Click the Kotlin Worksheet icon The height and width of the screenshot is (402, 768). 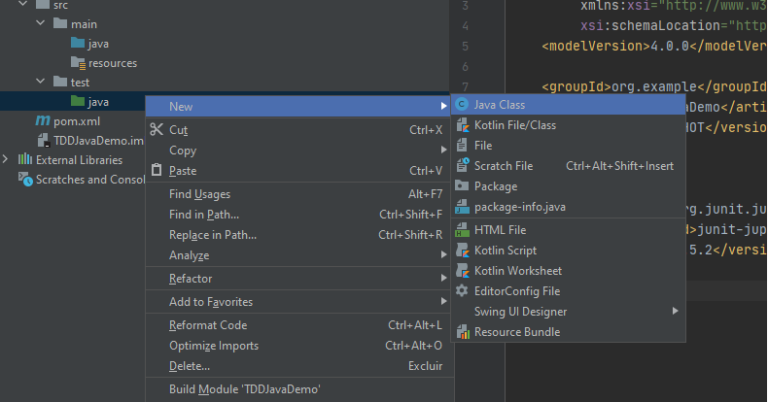462,270
